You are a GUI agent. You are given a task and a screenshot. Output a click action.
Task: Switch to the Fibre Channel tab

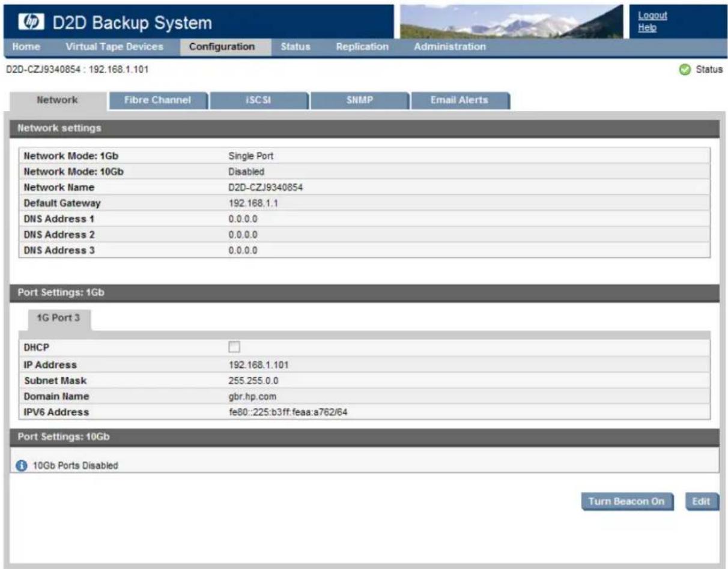(x=157, y=101)
